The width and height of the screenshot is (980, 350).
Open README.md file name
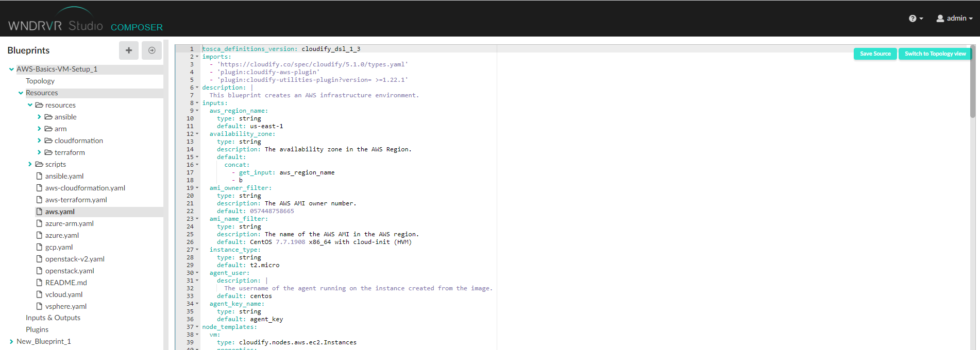(x=66, y=283)
